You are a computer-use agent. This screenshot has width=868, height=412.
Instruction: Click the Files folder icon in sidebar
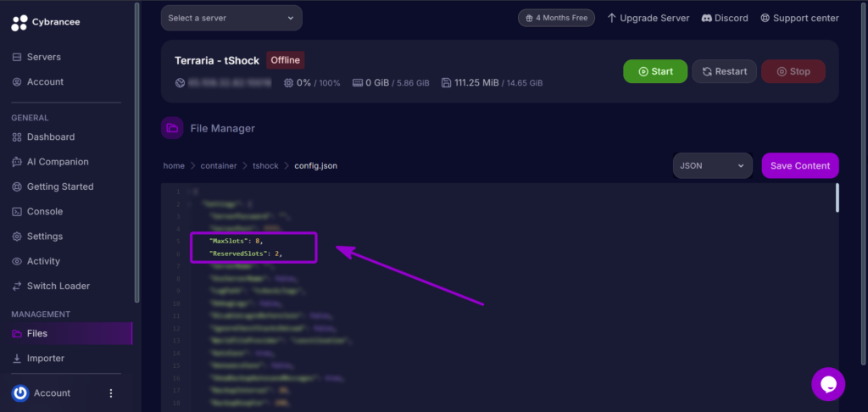click(17, 333)
